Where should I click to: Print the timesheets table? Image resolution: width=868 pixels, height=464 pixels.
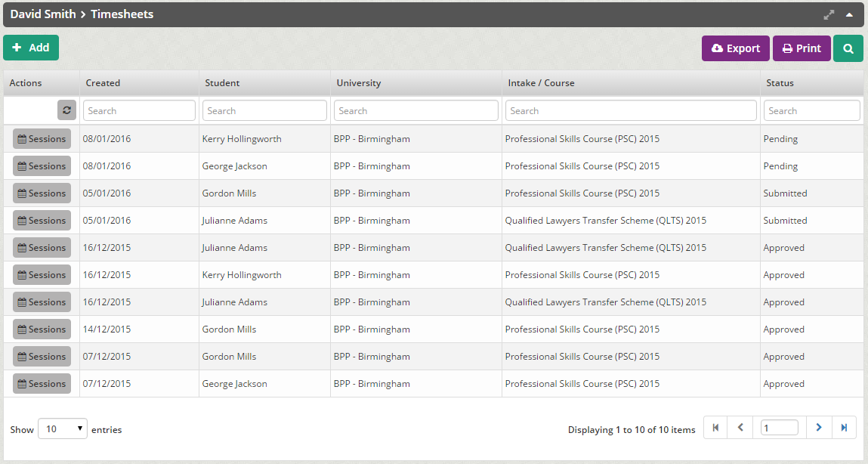pos(801,48)
